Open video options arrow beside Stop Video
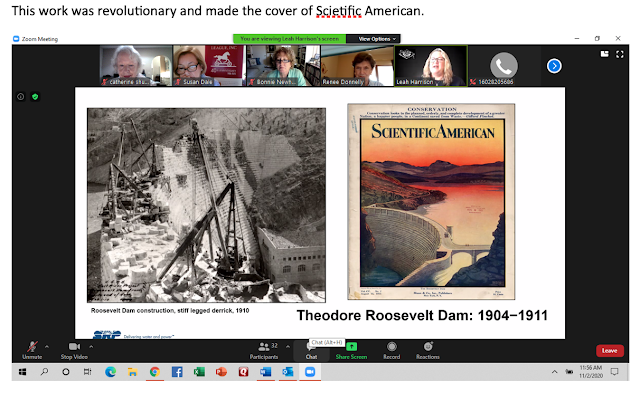 click(91, 347)
